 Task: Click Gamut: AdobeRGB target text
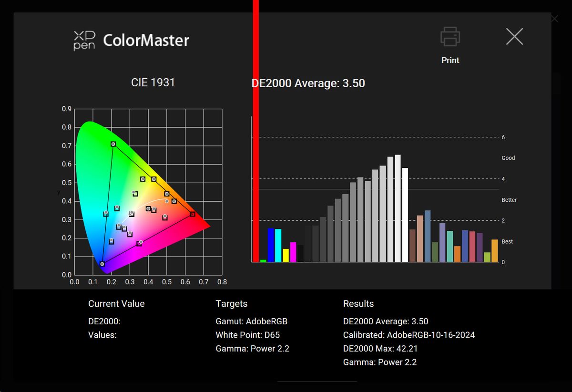coord(252,321)
